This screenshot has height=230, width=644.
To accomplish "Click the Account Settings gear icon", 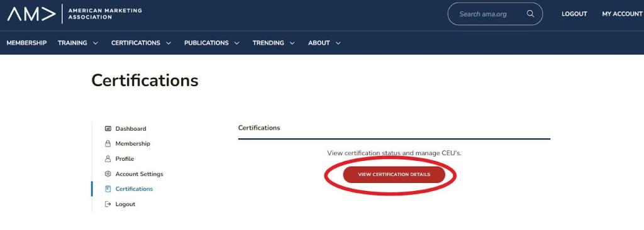I will pyautogui.click(x=108, y=174).
